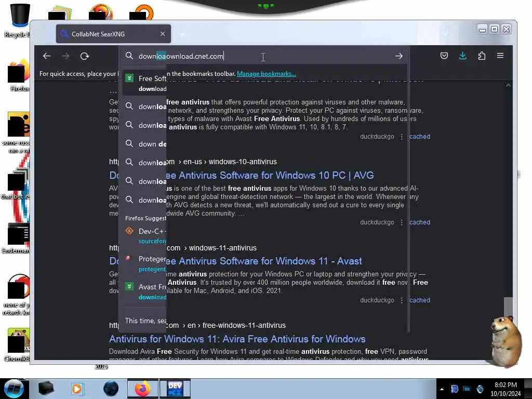
Task: Open the dark box icon pinned on taskbar
Action: pyautogui.click(x=46, y=389)
